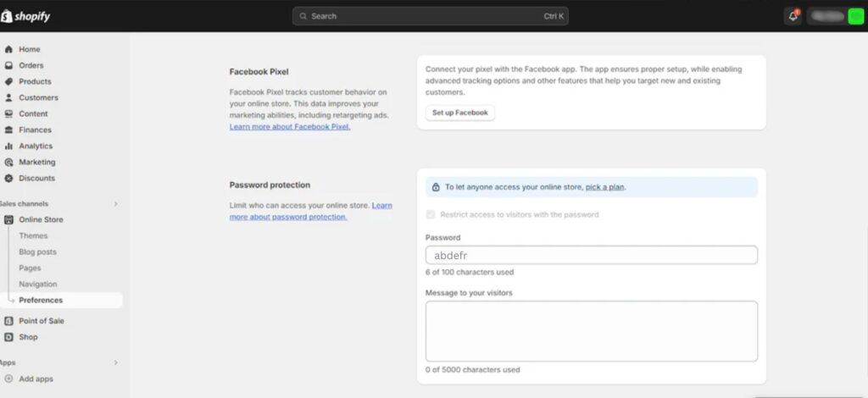The height and width of the screenshot is (398, 868).
Task: Click the Analytics bar chart icon
Action: 9,146
